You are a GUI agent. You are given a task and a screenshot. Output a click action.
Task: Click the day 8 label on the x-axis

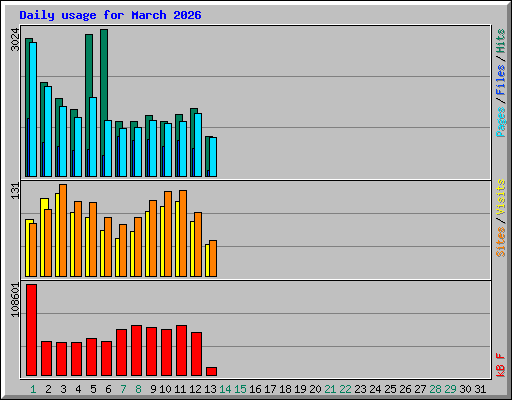(x=138, y=389)
